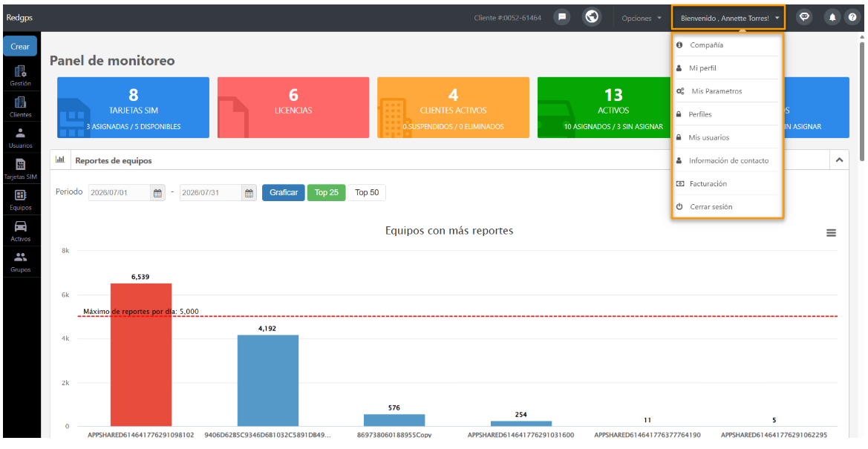Screen dimensions: 868x449
Task: Open Tarjetas SIM in the sidebar
Action: coord(21,169)
